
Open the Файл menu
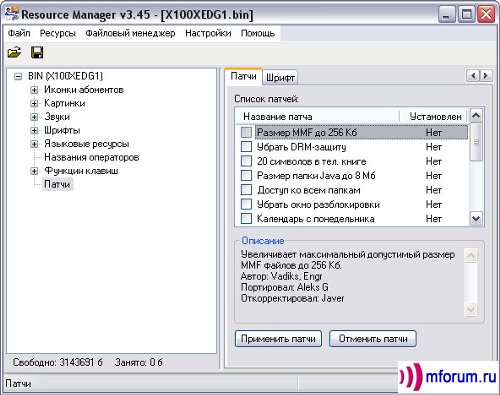[x=19, y=33]
